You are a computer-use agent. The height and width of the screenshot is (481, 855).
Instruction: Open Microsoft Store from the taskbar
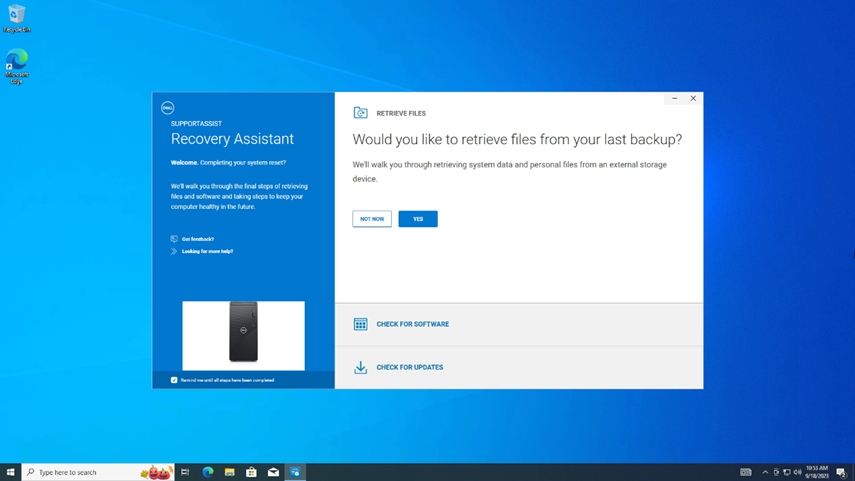point(251,472)
